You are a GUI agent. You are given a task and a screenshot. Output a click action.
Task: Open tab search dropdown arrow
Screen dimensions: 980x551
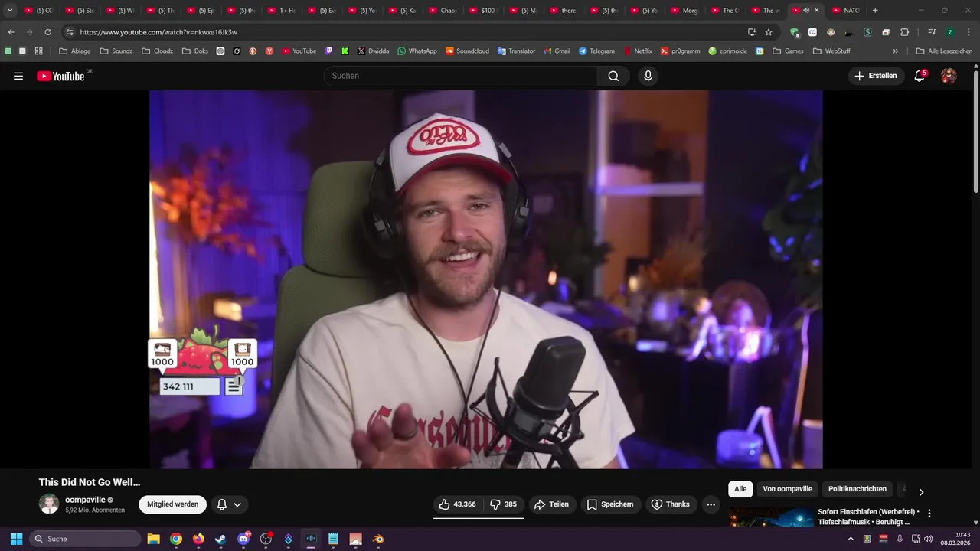[x=10, y=11]
